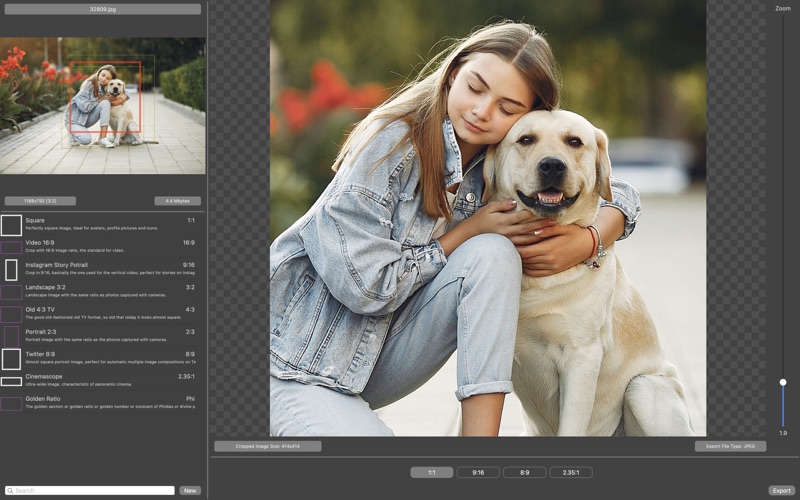Select the Golden Ratio icon
The height and width of the screenshot is (500, 800).
point(11,404)
